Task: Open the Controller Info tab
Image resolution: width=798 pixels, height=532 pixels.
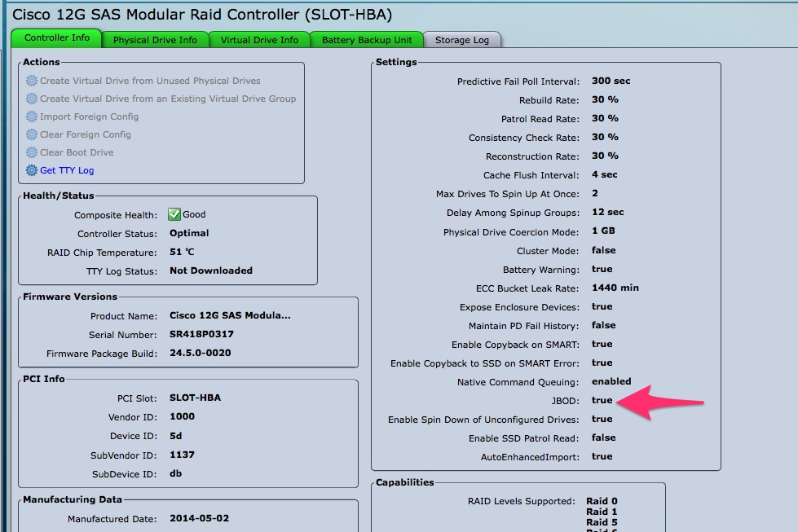Action: click(56, 38)
